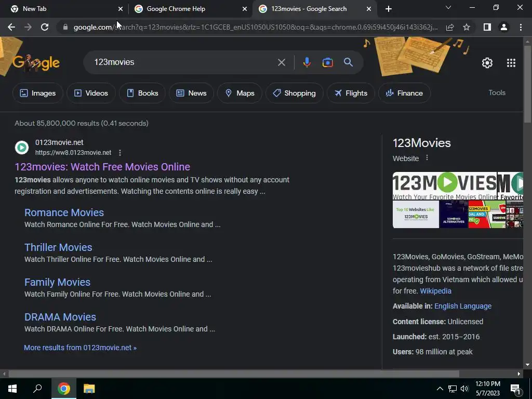Filter results by Finance
Viewport: 532px width, 399px height.
tap(404, 93)
